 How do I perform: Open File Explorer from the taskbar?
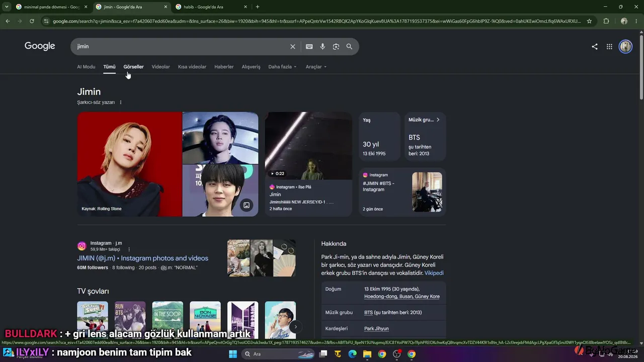coord(367,354)
